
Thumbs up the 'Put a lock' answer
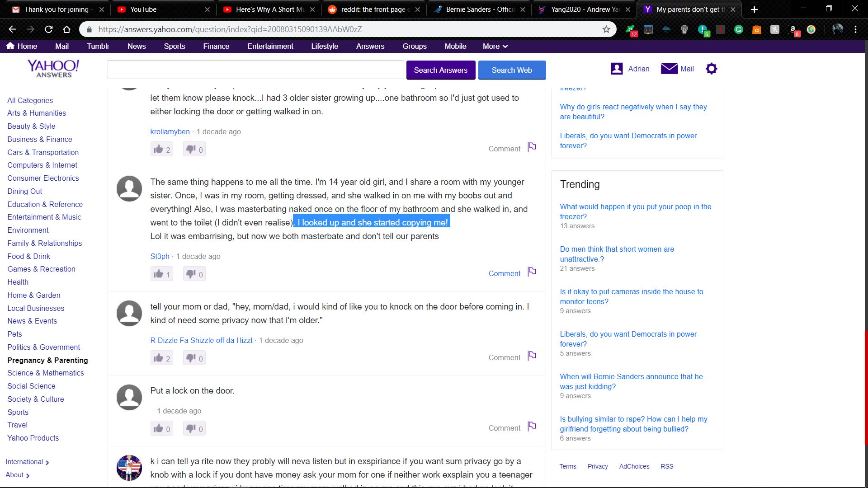click(161, 428)
